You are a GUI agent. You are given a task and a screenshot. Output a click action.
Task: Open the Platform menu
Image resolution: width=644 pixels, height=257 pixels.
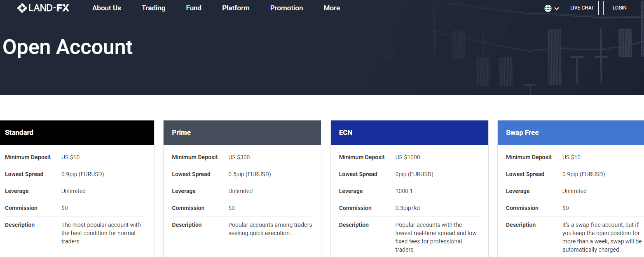236,8
